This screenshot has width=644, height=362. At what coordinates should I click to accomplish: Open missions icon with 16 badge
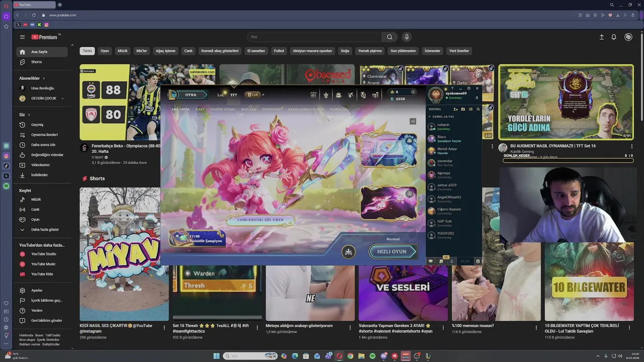[x=441, y=261]
